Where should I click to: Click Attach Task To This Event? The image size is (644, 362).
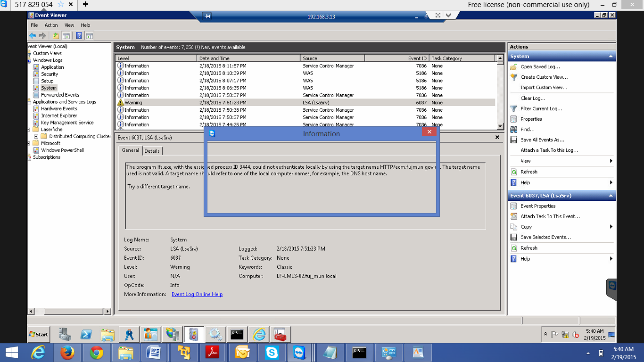coord(550,217)
